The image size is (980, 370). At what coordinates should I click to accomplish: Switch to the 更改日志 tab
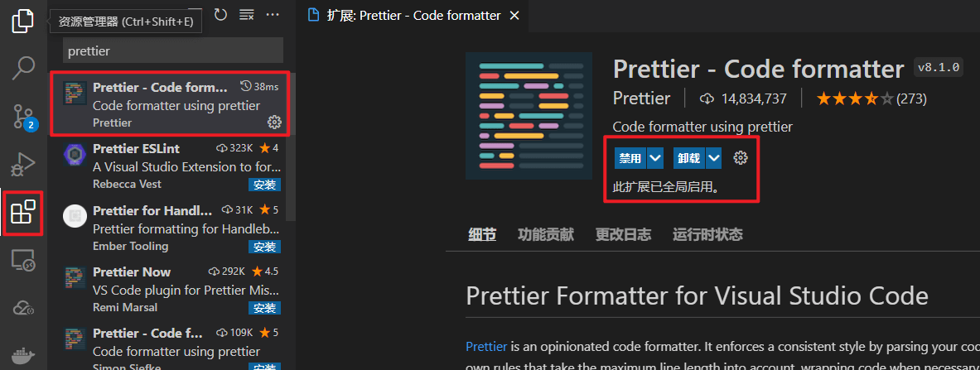(x=623, y=235)
